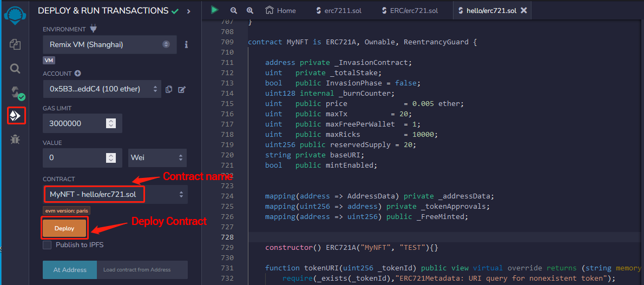644x285 pixels.
Task: Switch to the ERC/erc721.sol tab
Action: (x=410, y=11)
